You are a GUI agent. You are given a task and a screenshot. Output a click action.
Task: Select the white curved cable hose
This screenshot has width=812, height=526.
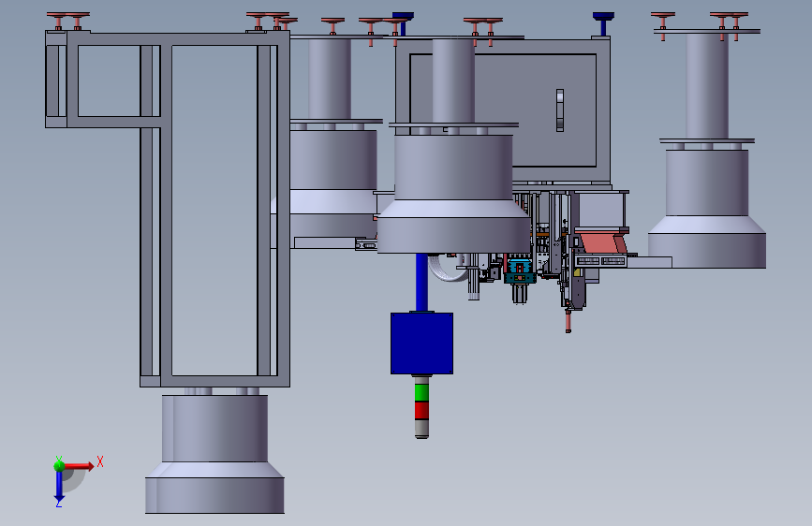447,270
